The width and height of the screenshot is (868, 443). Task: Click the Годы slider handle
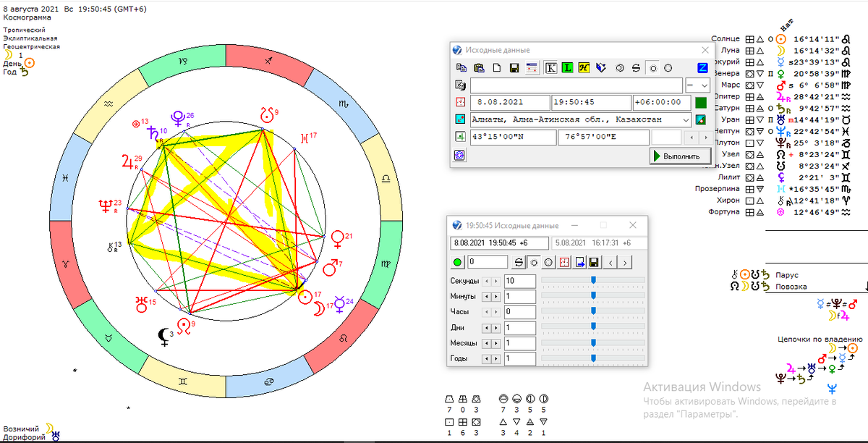coord(593,358)
